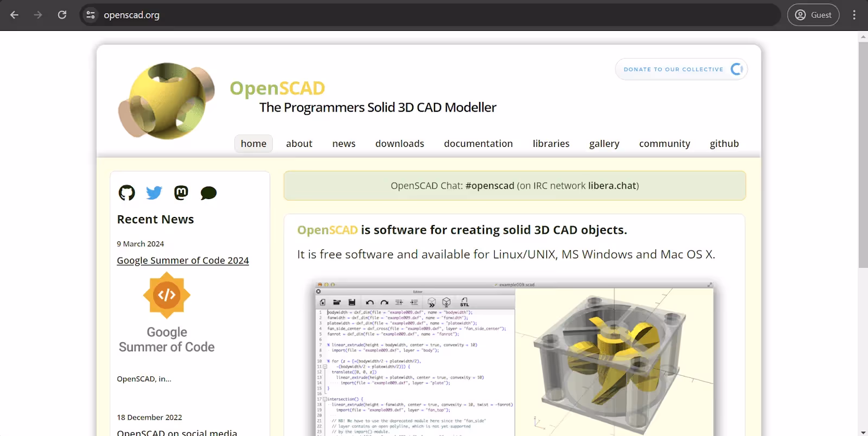This screenshot has height=436, width=868.
Task: Open the gallery nav item
Action: pos(604,144)
